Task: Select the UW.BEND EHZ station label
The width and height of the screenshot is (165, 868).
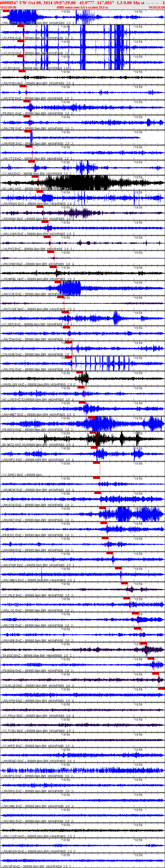Action: [13, 761]
